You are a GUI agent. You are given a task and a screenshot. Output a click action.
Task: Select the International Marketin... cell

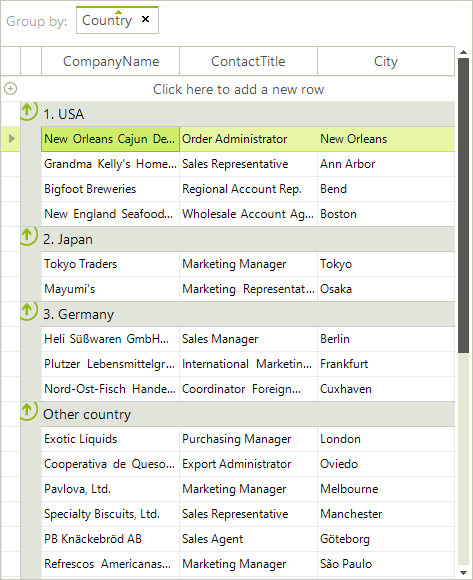coord(248,364)
